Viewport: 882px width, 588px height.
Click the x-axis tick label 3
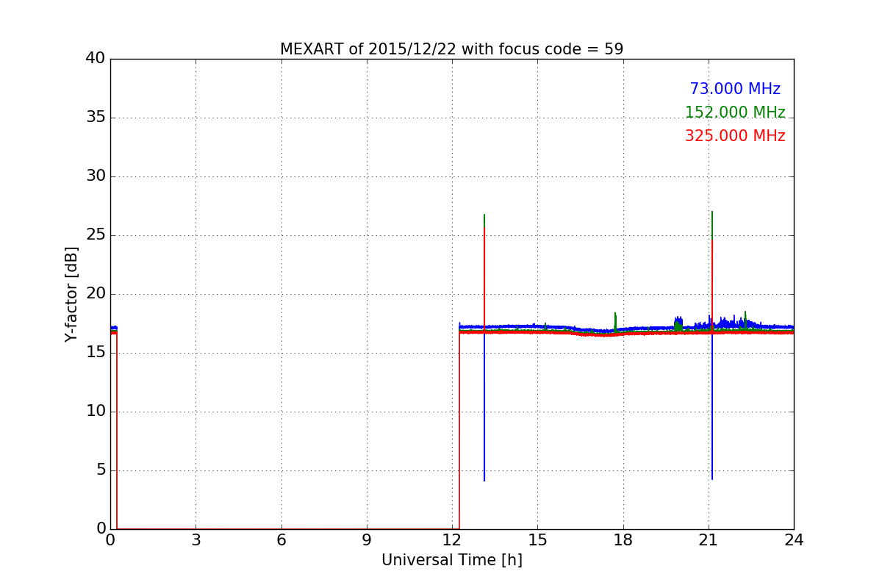[x=196, y=540]
